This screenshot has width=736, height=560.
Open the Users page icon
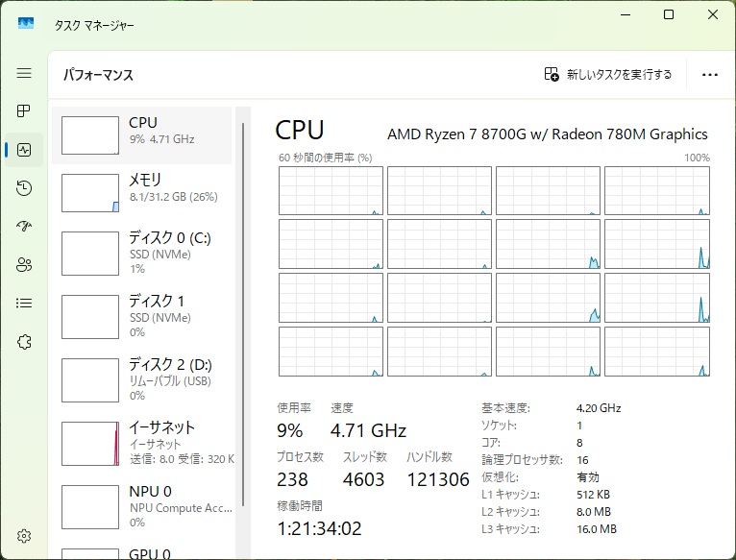[x=24, y=265]
